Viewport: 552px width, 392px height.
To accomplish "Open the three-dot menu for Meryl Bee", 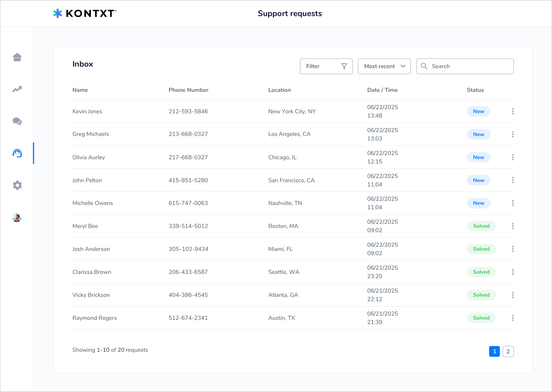I will coord(513,226).
